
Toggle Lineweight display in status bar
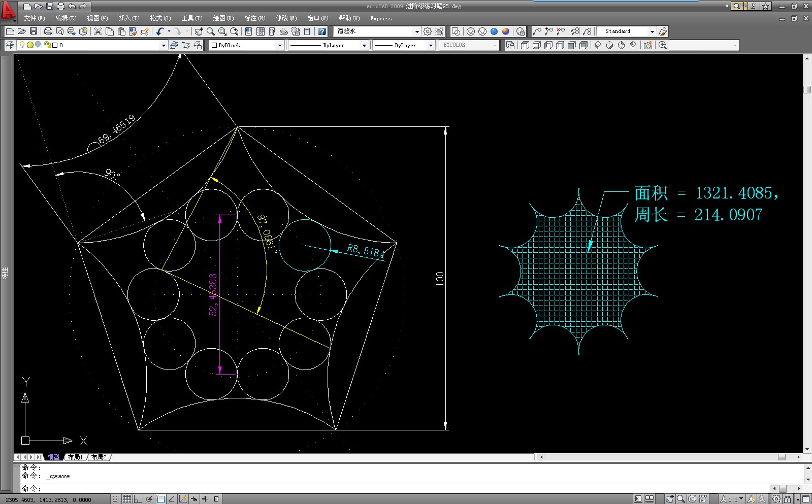[205, 499]
